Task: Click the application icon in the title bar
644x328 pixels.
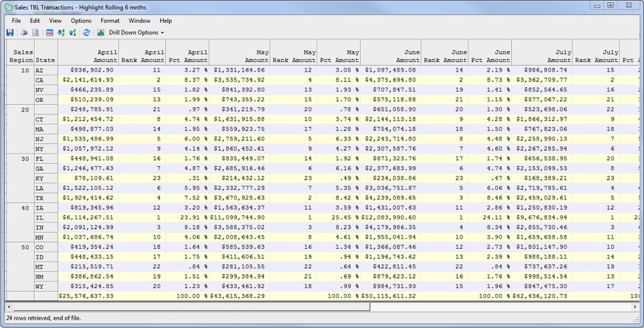Action: click(x=8, y=6)
